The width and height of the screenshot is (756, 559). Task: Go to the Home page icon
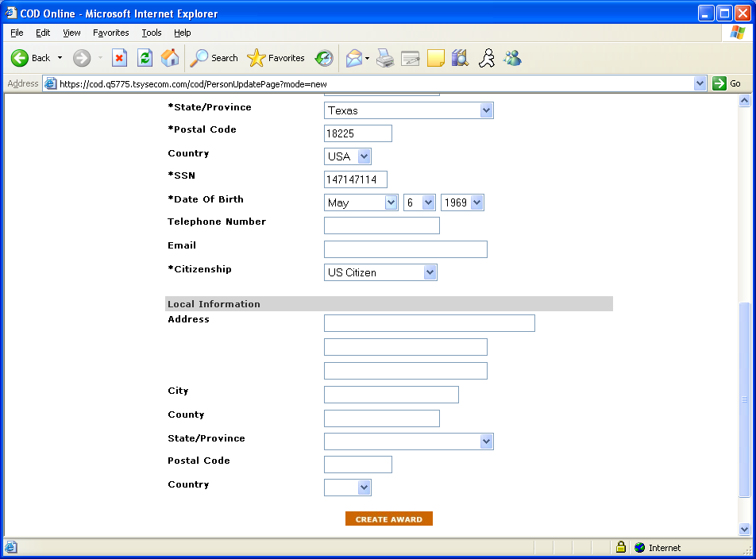[170, 58]
